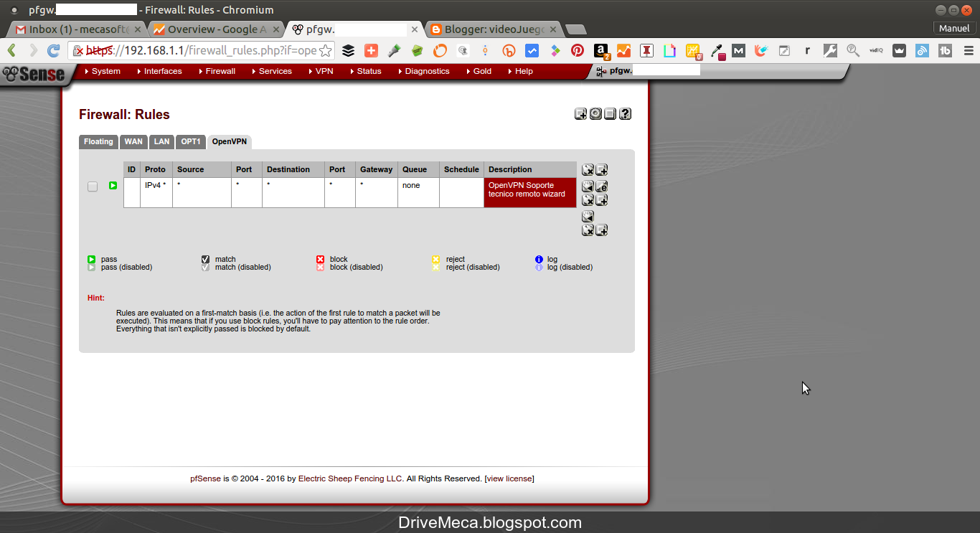Add a new rule based on OpenVPN Soporte rule

coord(602,200)
